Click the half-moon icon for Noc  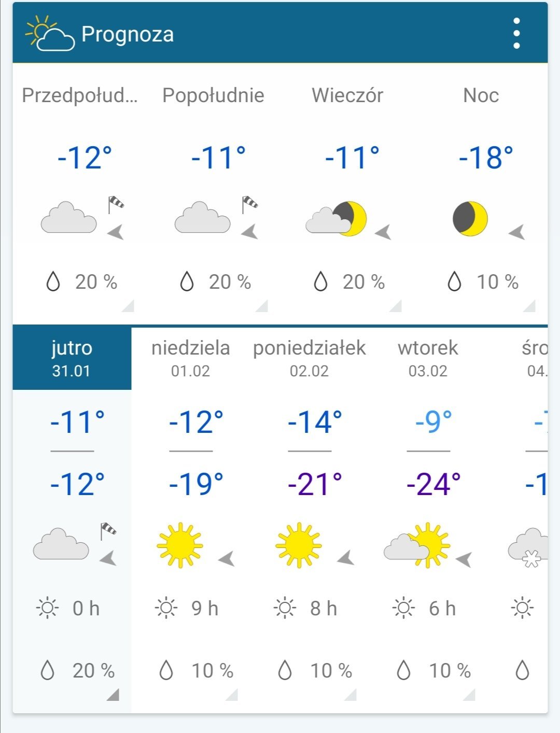pos(470,219)
